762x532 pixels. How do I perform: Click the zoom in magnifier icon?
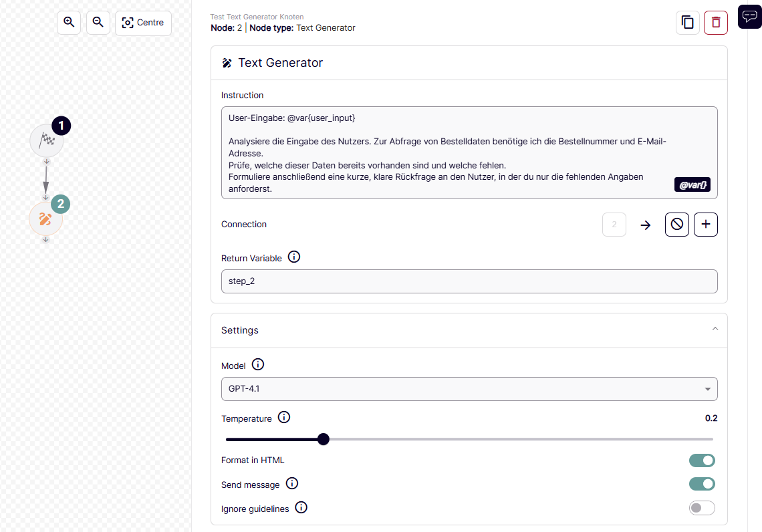(x=69, y=23)
